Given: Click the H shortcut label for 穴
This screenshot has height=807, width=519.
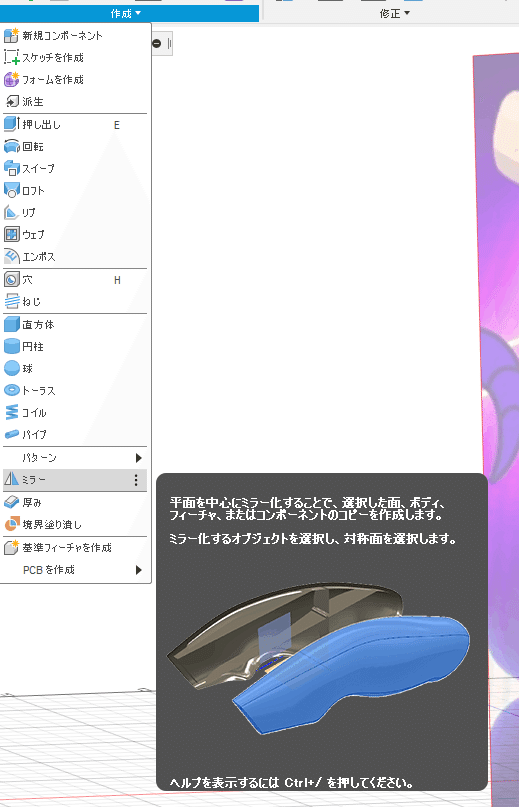Looking at the screenshot, I should [117, 280].
